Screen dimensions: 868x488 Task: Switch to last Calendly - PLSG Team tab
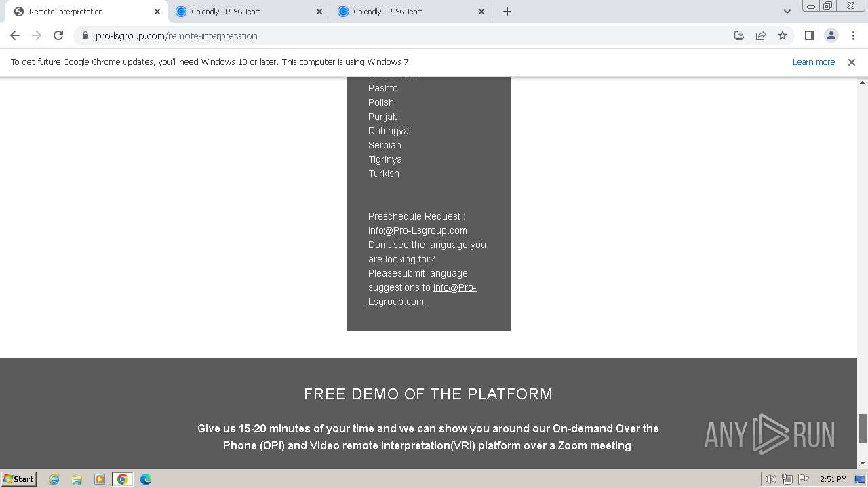pos(410,12)
